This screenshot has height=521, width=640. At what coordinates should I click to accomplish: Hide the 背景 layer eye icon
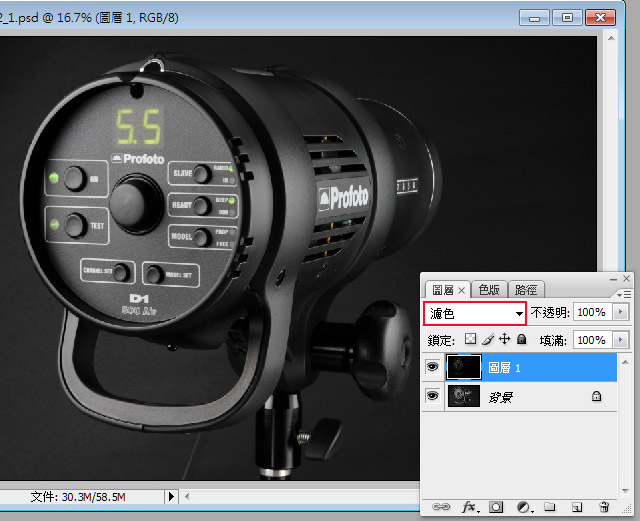[433, 396]
